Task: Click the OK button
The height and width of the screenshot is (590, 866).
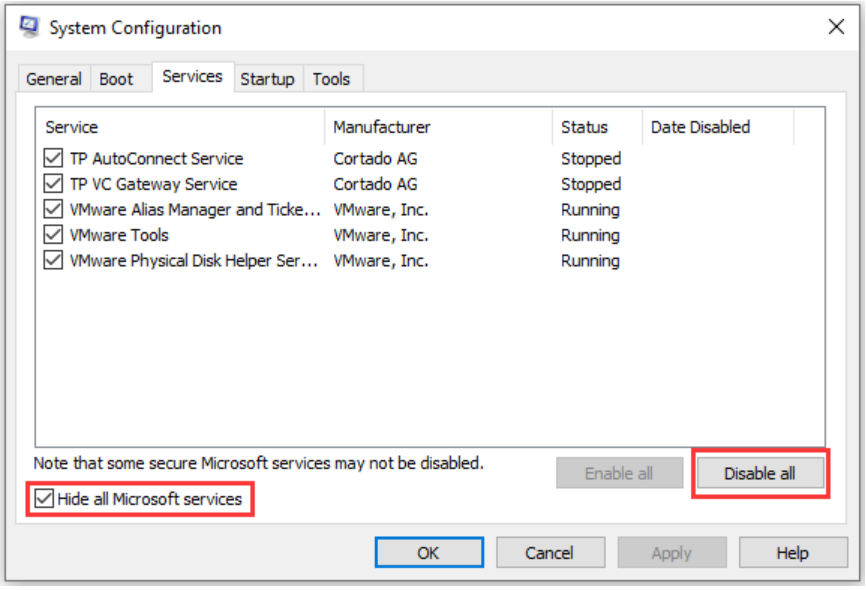Action: 429,553
